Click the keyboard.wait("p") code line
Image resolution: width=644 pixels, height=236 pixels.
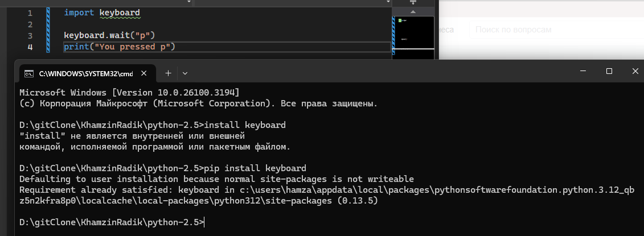pos(109,35)
